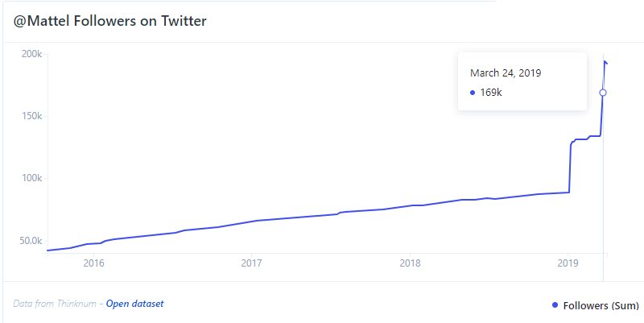Viewport: 644px width, 323px height.
Task: Click the Followers (Sum) legend label
Action: (601, 306)
